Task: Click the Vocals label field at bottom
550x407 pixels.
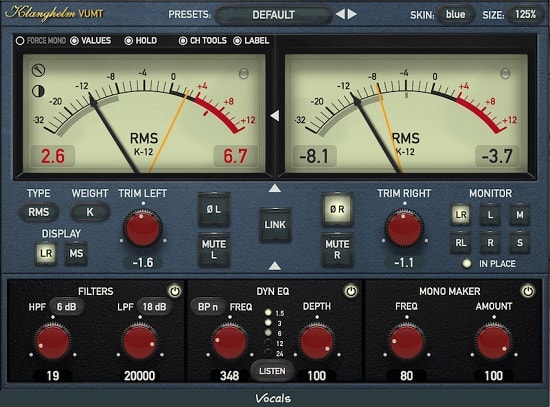Action: pos(273,398)
